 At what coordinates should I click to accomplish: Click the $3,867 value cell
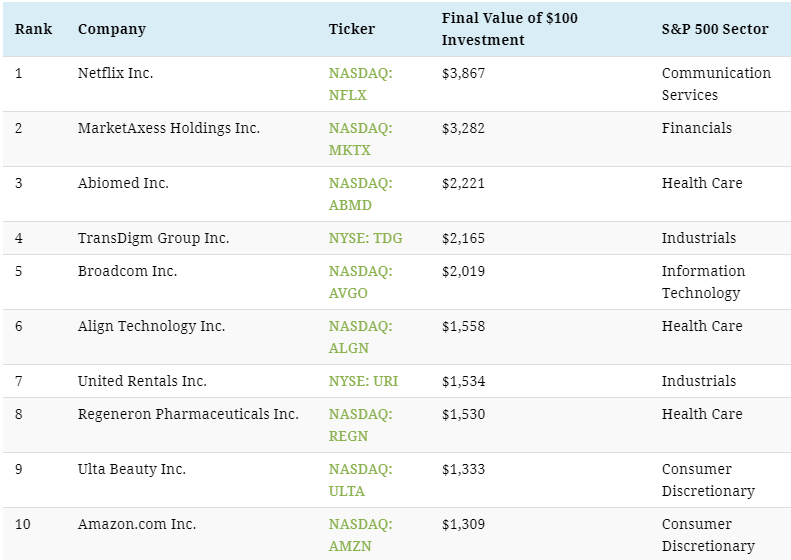[463, 73]
